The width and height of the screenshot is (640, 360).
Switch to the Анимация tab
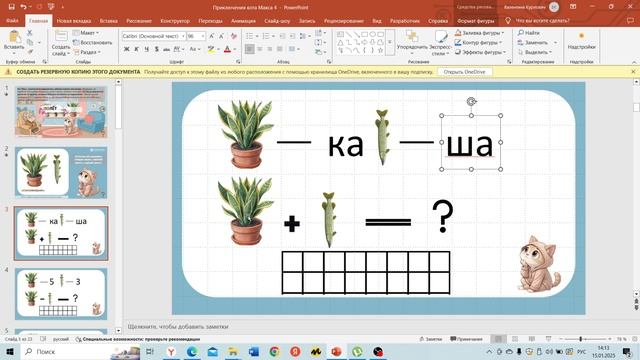tap(243, 20)
